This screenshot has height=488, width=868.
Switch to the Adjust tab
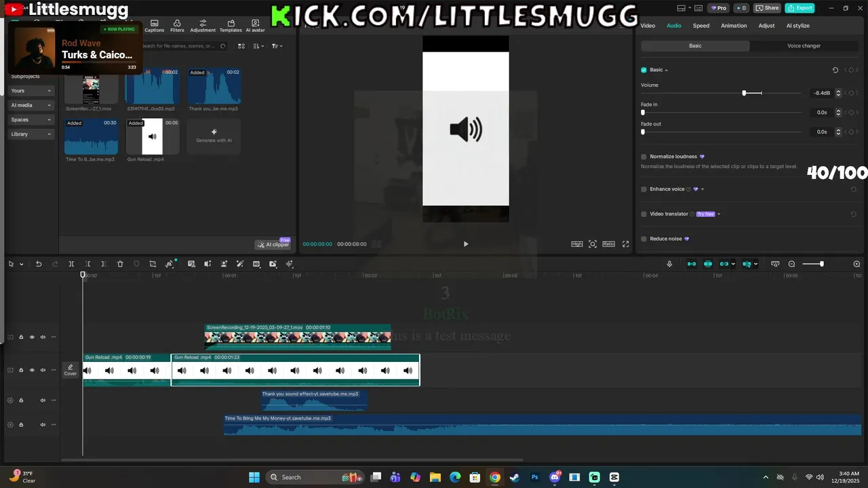pyautogui.click(x=766, y=26)
